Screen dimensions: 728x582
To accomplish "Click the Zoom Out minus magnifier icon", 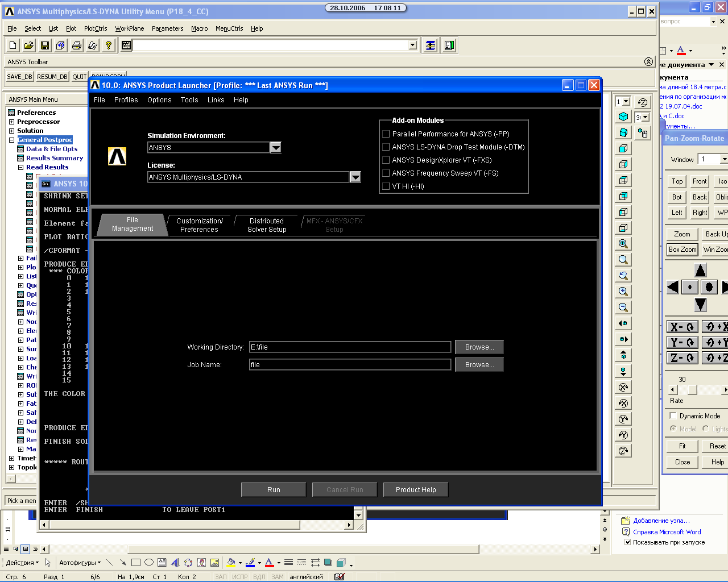I will 623,307.
